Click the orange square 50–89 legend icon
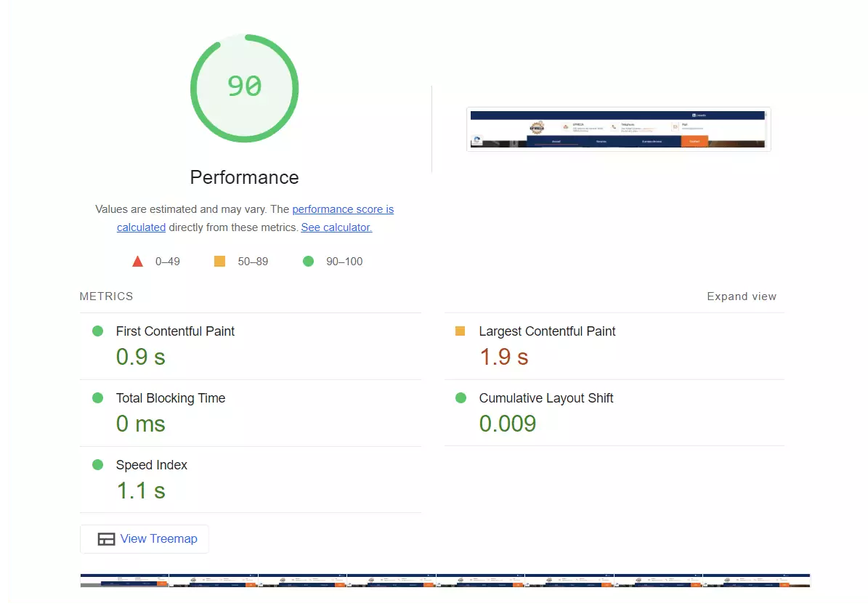Image resolution: width=868 pixels, height=614 pixels. point(220,262)
